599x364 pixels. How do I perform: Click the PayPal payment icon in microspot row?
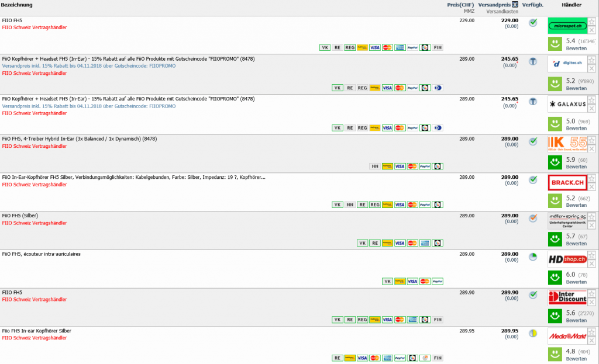point(412,48)
